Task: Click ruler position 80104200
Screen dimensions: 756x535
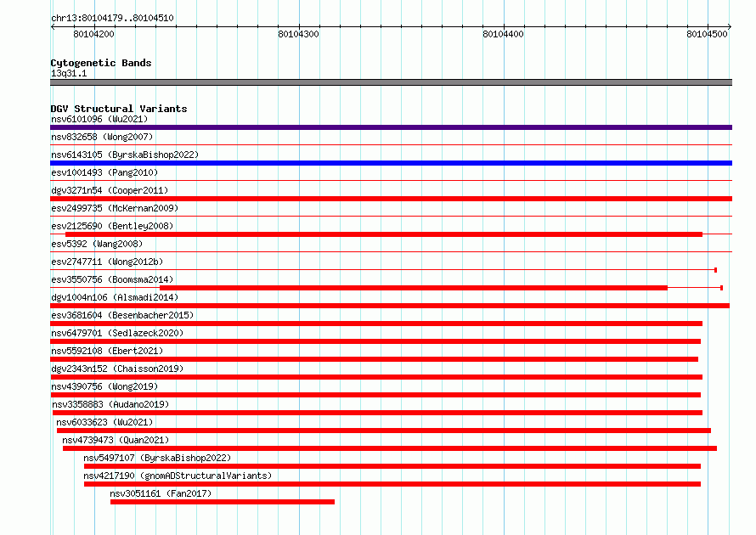Action: 94,34
